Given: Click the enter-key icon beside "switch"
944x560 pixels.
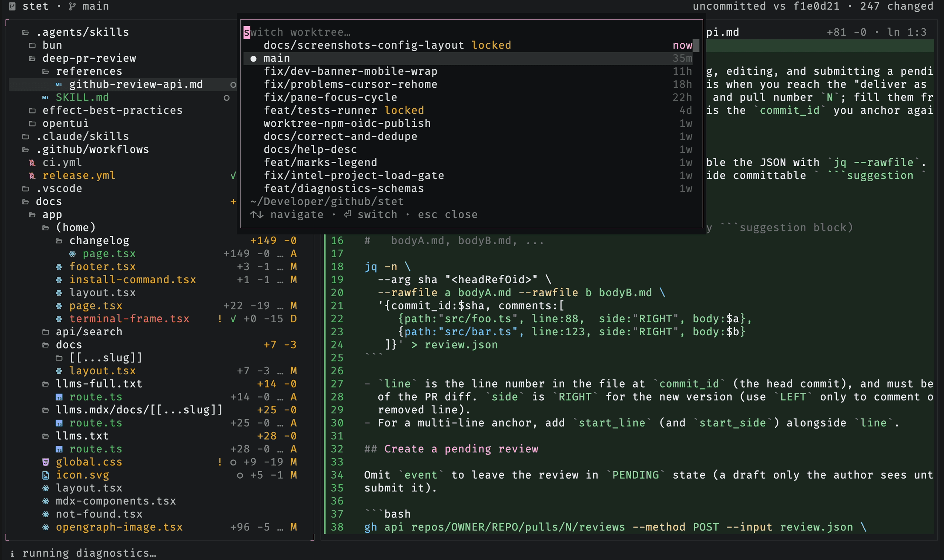Looking at the screenshot, I should pyautogui.click(x=347, y=215).
